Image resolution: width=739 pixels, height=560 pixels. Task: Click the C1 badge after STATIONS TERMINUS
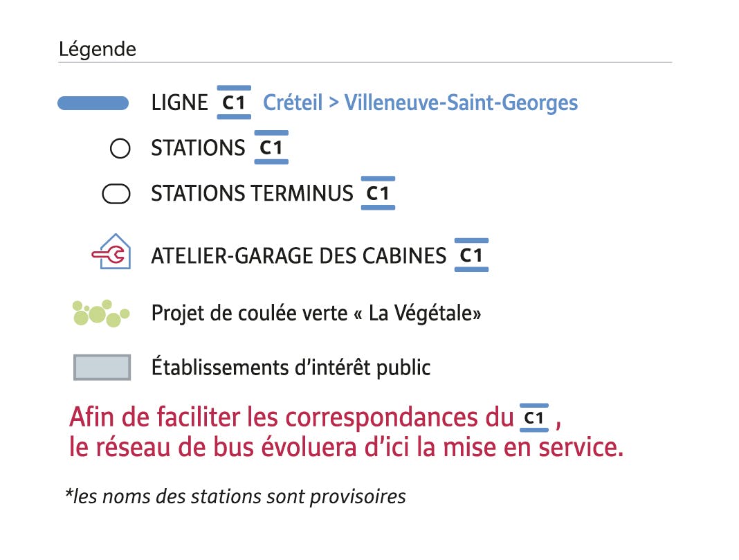tap(378, 193)
